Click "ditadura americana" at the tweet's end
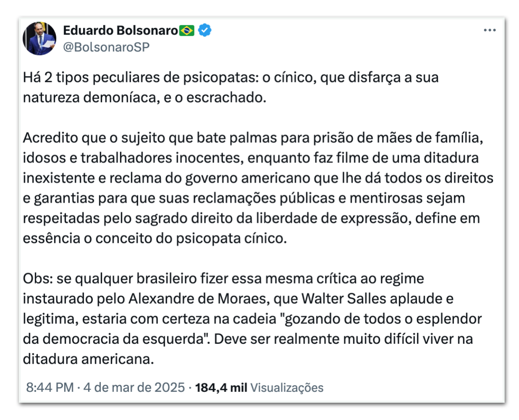 pyautogui.click(x=88, y=359)
